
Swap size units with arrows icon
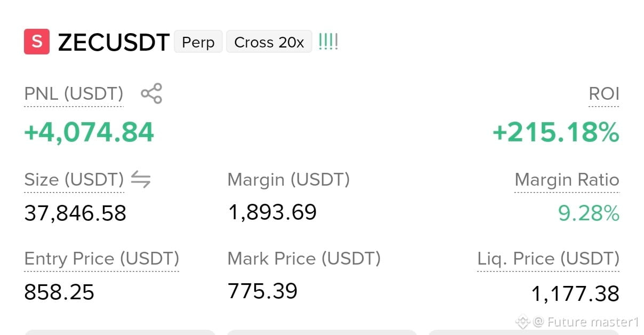coord(141,180)
